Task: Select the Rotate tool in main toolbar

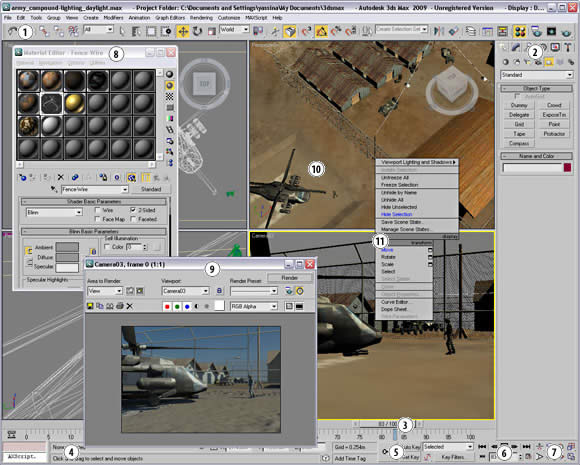Action: pyautogui.click(x=198, y=31)
